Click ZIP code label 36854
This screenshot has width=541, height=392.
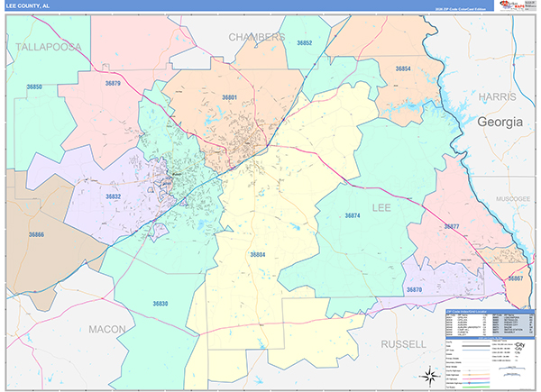pyautogui.click(x=403, y=69)
